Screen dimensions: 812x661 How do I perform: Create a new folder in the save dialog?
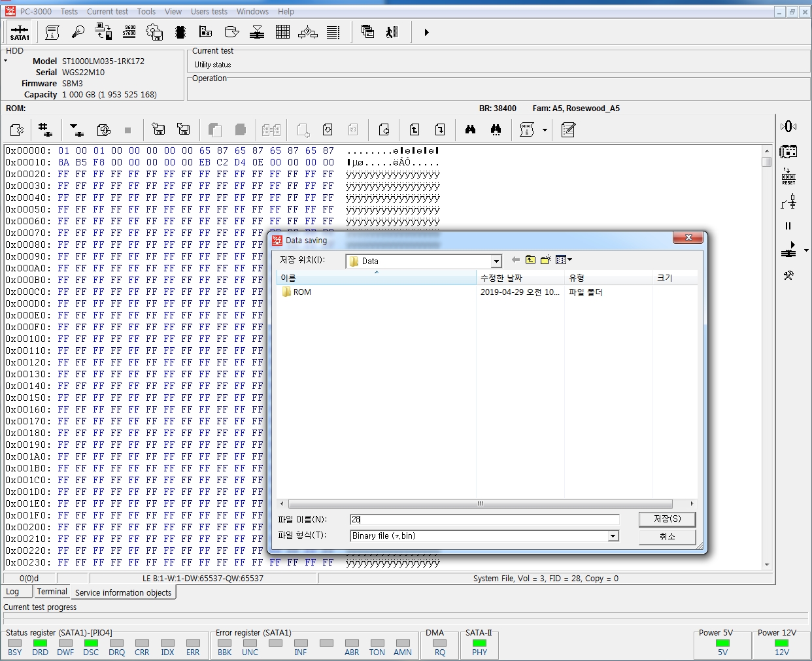tap(545, 260)
